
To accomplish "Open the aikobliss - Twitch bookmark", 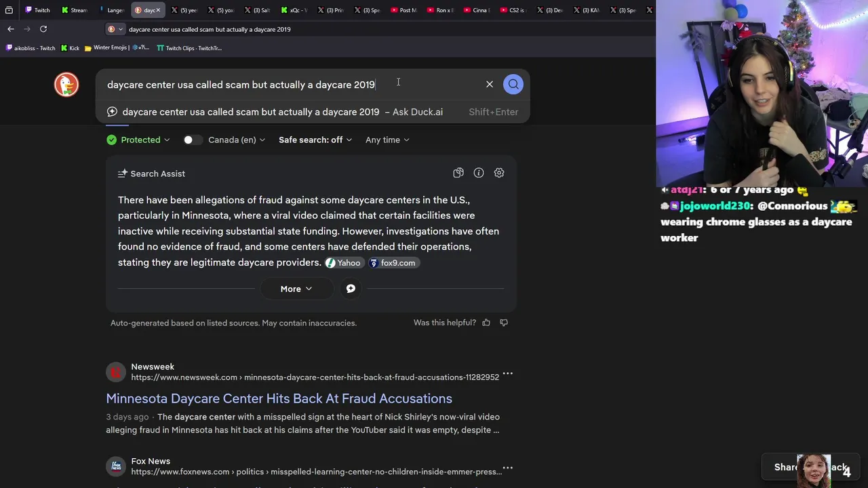I will click(x=30, y=48).
